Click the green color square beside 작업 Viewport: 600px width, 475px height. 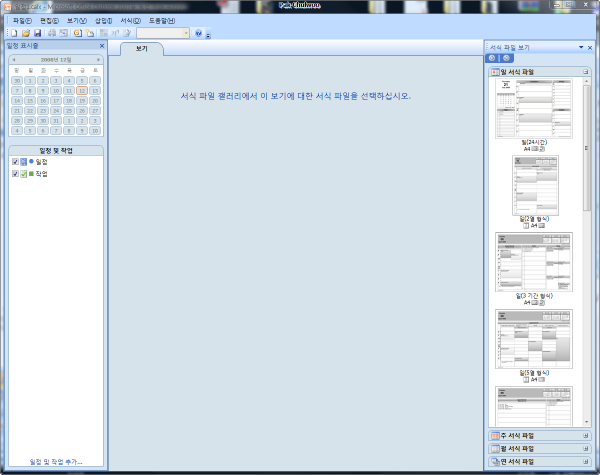(31, 174)
